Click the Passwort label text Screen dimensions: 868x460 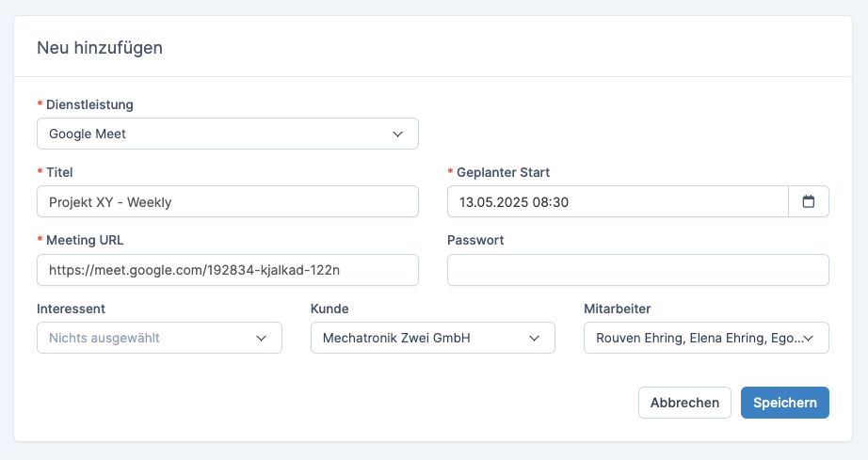[475, 241]
